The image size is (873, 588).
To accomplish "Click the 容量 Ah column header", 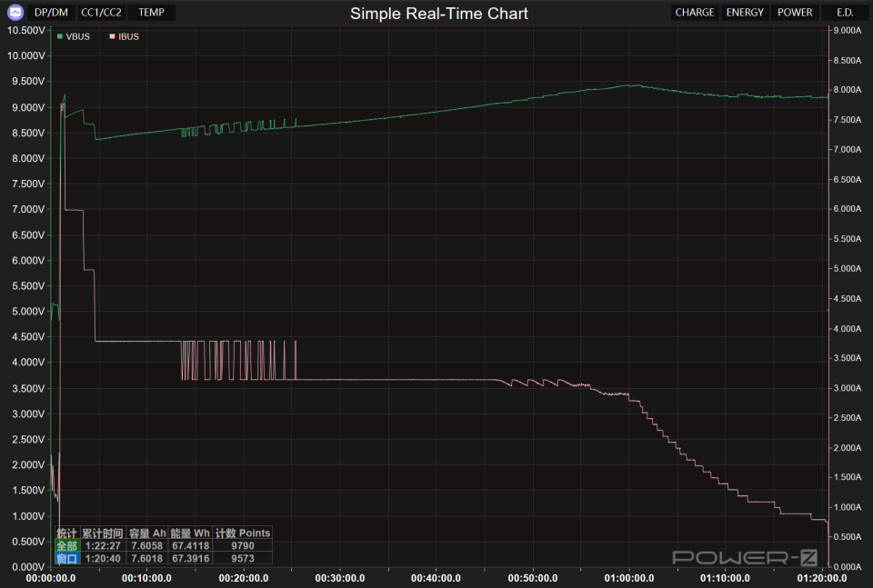I will [x=147, y=533].
